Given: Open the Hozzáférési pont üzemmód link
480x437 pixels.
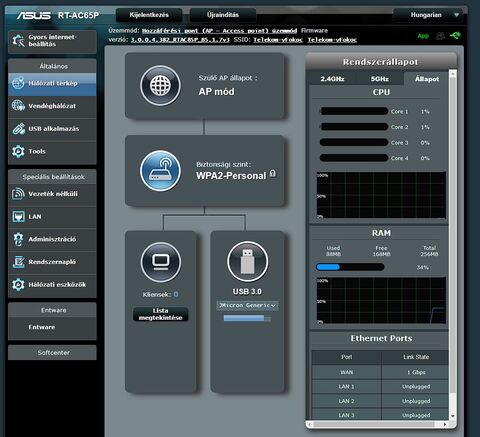Looking at the screenshot, I should [219, 31].
